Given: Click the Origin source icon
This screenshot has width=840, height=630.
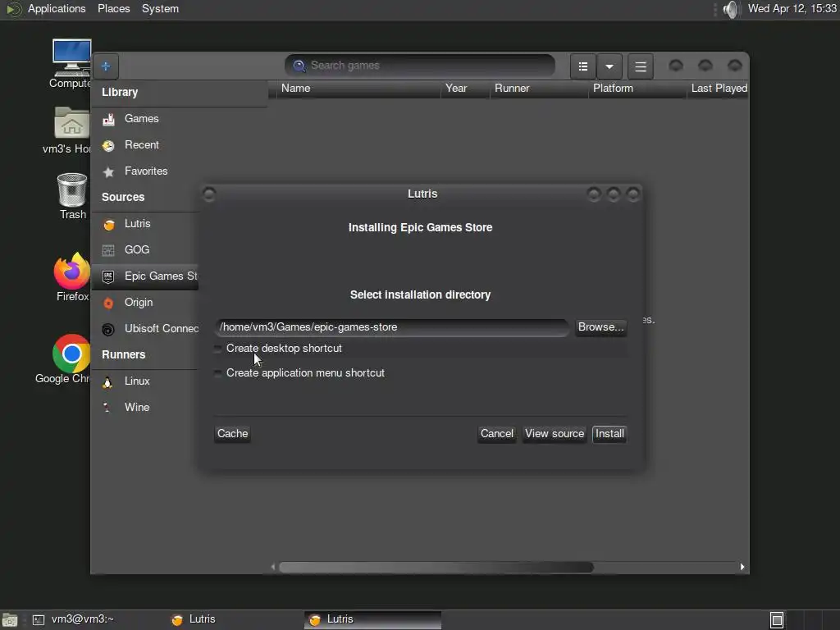Looking at the screenshot, I should (109, 303).
